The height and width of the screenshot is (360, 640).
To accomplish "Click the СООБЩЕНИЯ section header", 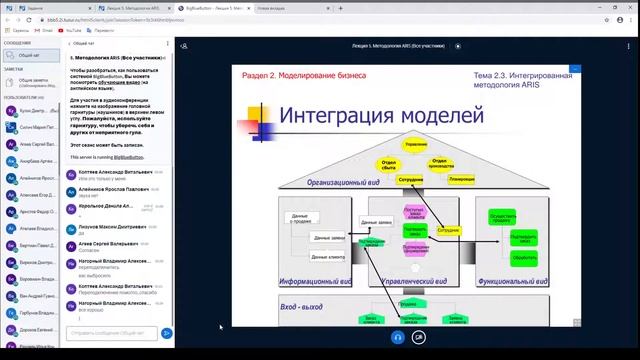I will 17,43.
